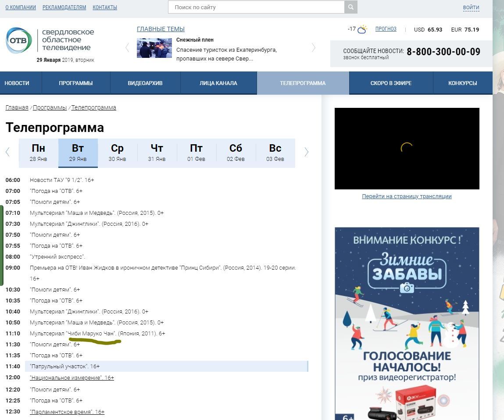This screenshot has width=504, height=420.
Task: Click the OTV channel logo
Action: pos(19,41)
